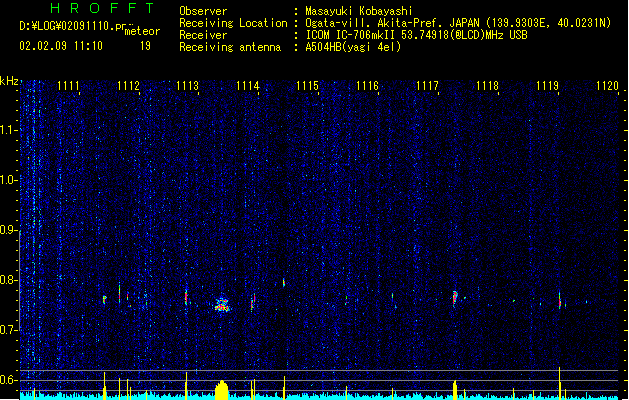This screenshot has height=400, width=629.
Task: Click the wide yellow intensity peak after 1113
Action: [222, 390]
